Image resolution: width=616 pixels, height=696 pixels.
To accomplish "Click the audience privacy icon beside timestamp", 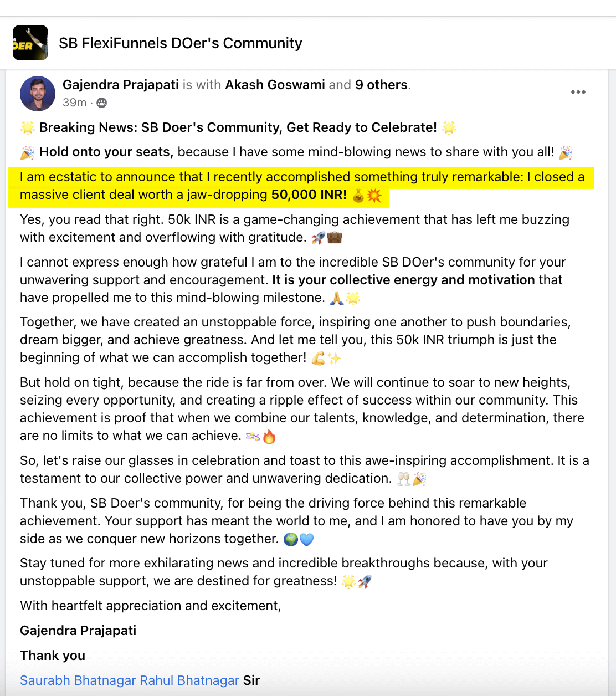I will (x=101, y=103).
